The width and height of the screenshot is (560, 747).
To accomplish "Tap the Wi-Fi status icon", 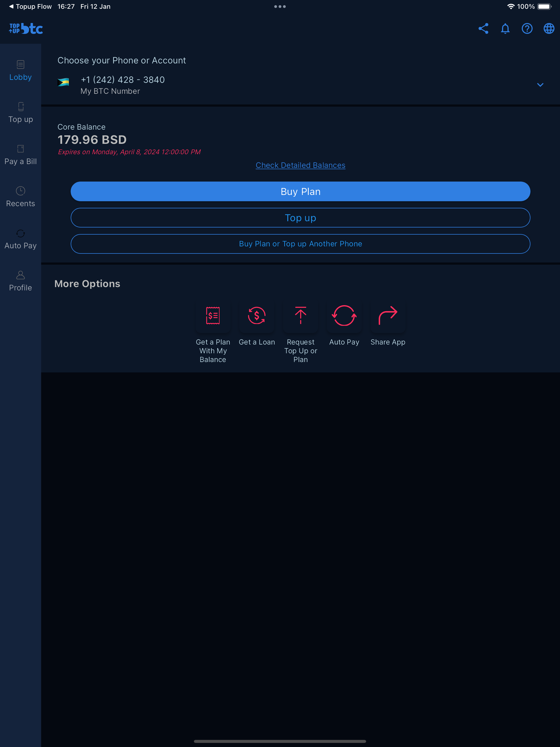I will coord(511,6).
